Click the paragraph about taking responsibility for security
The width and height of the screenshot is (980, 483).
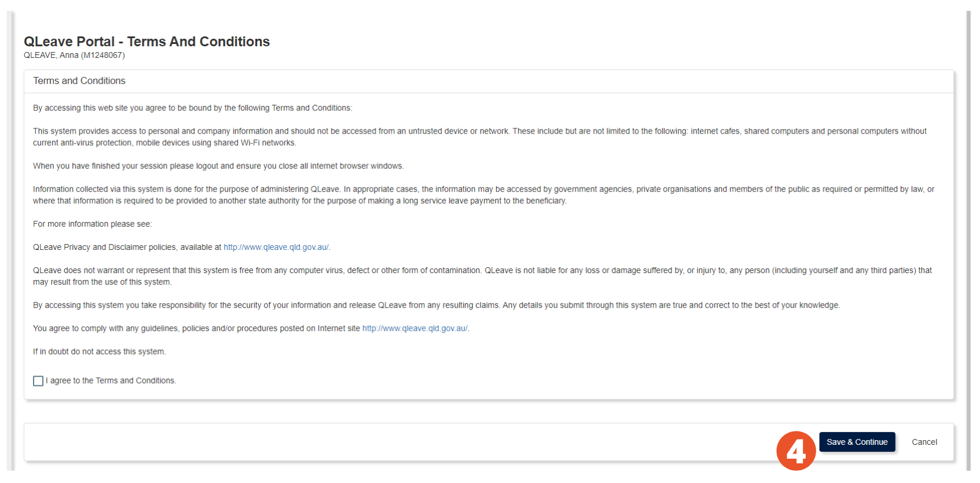pyautogui.click(x=436, y=305)
